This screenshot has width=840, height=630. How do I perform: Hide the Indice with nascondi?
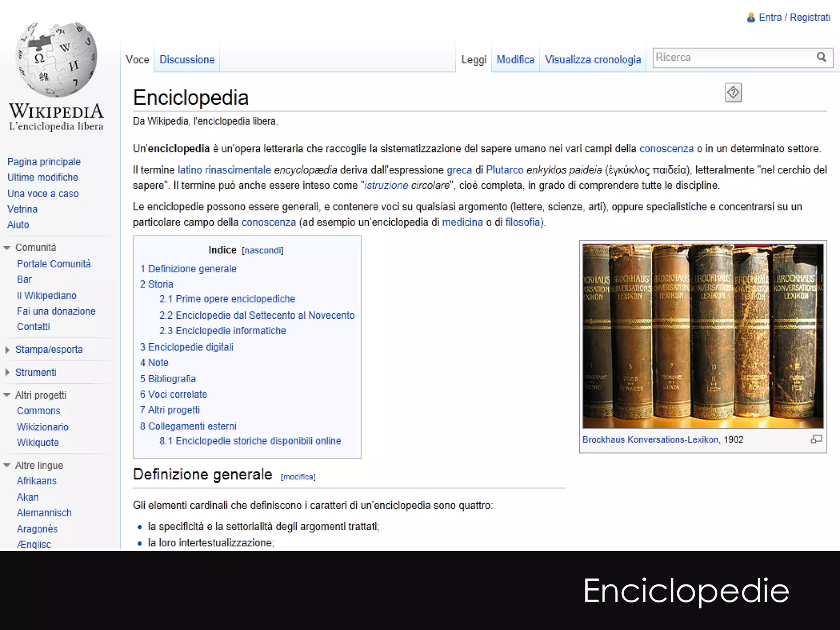pos(262,250)
